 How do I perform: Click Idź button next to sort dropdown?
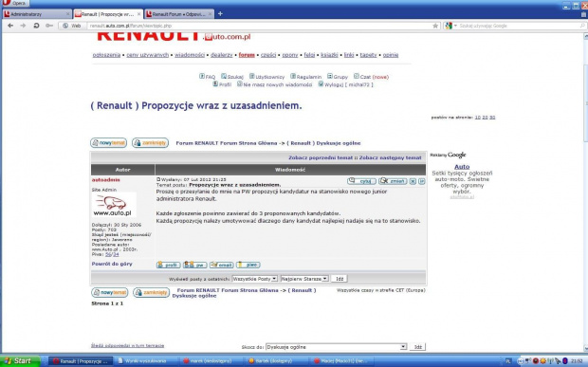pyautogui.click(x=340, y=279)
